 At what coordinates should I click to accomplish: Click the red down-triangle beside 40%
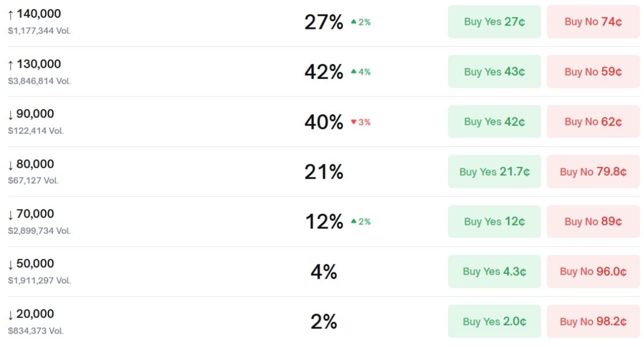(354, 122)
